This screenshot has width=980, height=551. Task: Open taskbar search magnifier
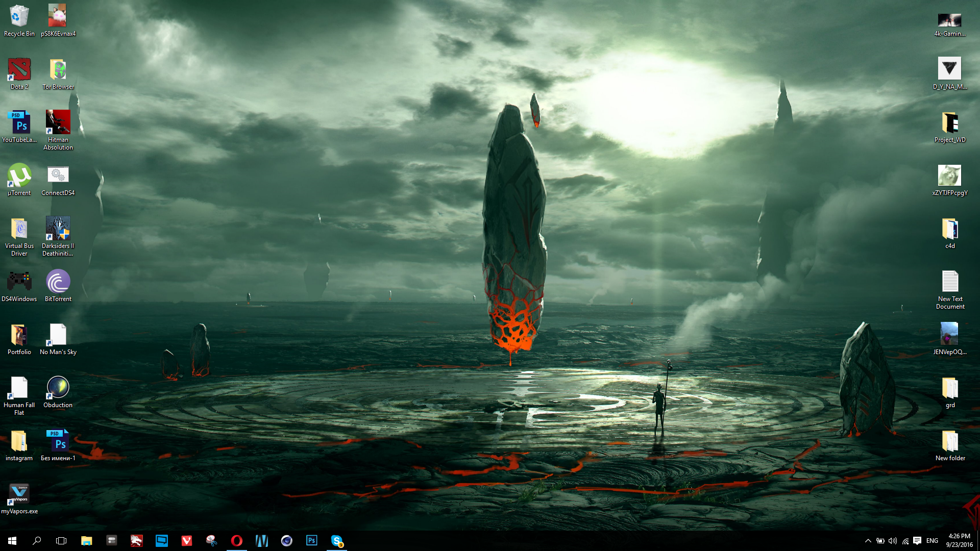[37, 541]
